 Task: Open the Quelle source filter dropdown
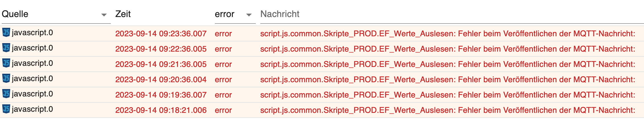point(56,14)
